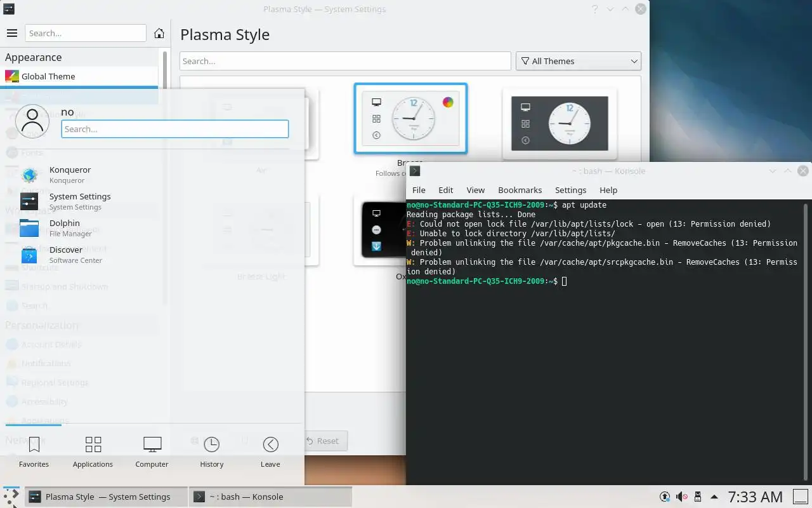Open the Leave launcher tab
The height and width of the screenshot is (508, 812).
270,451
